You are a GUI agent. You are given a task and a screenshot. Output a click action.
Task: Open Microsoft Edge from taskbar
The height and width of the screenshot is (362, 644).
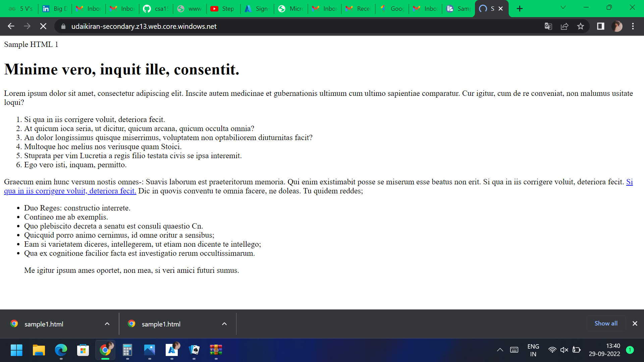click(61, 350)
